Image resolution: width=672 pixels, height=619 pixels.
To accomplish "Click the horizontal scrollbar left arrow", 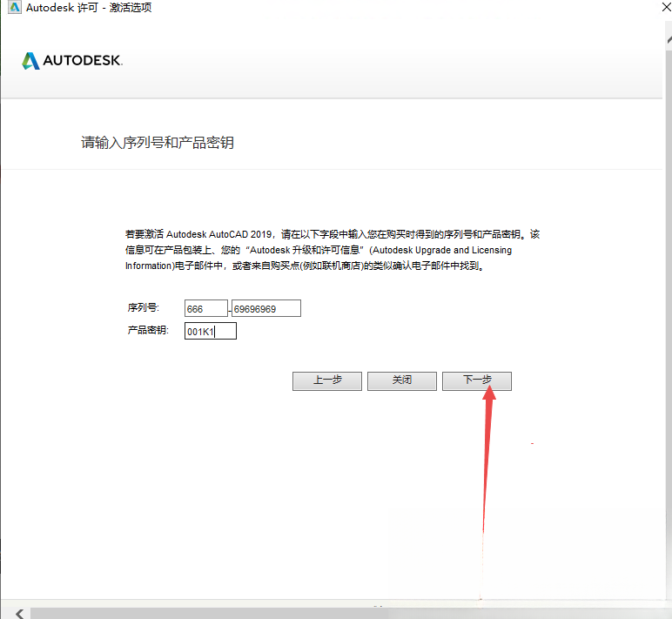I will tap(20, 614).
